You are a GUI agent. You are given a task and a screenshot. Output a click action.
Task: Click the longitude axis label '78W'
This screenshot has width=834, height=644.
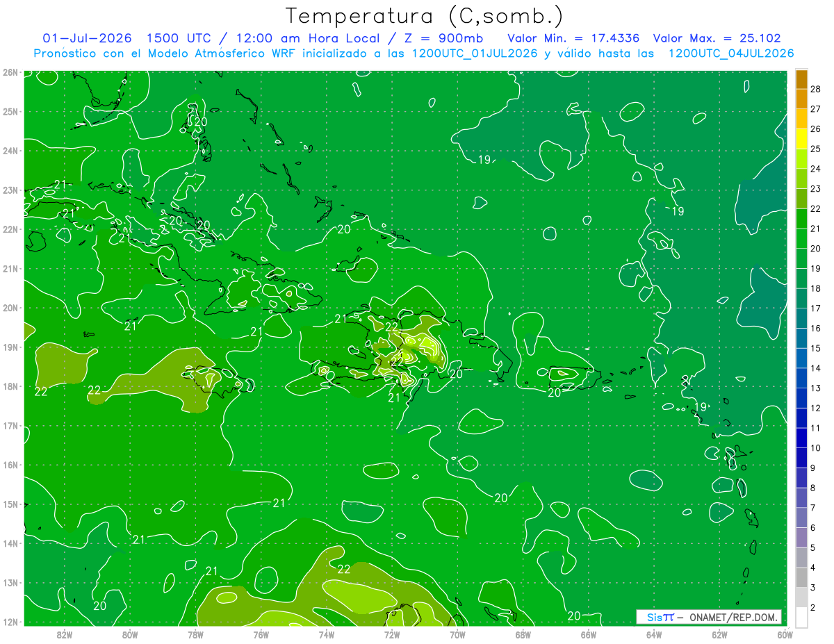(x=195, y=634)
